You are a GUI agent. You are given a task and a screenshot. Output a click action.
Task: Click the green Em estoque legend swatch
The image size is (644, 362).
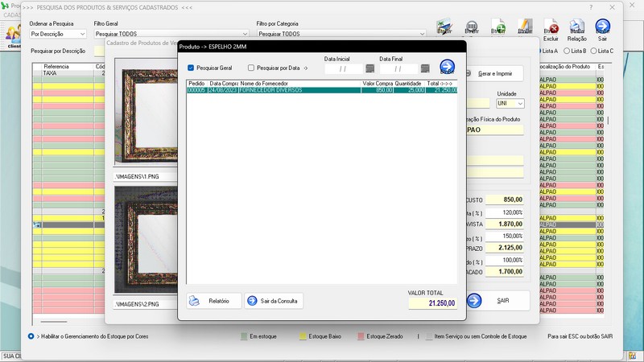[x=244, y=336]
